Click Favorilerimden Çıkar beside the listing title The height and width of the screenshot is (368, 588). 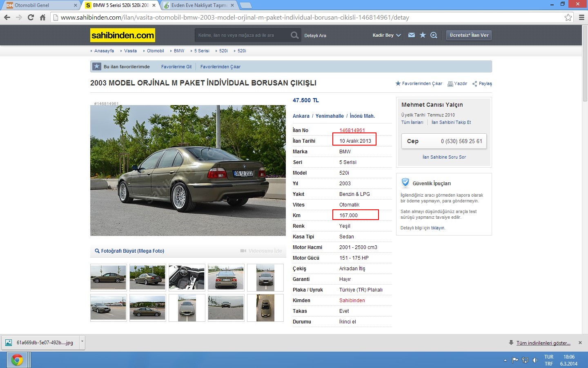tap(419, 83)
